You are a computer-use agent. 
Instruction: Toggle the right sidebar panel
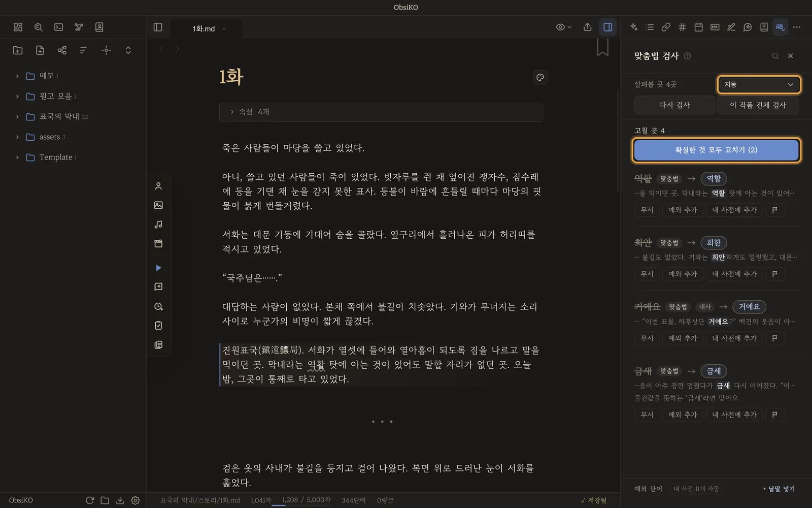click(x=607, y=27)
